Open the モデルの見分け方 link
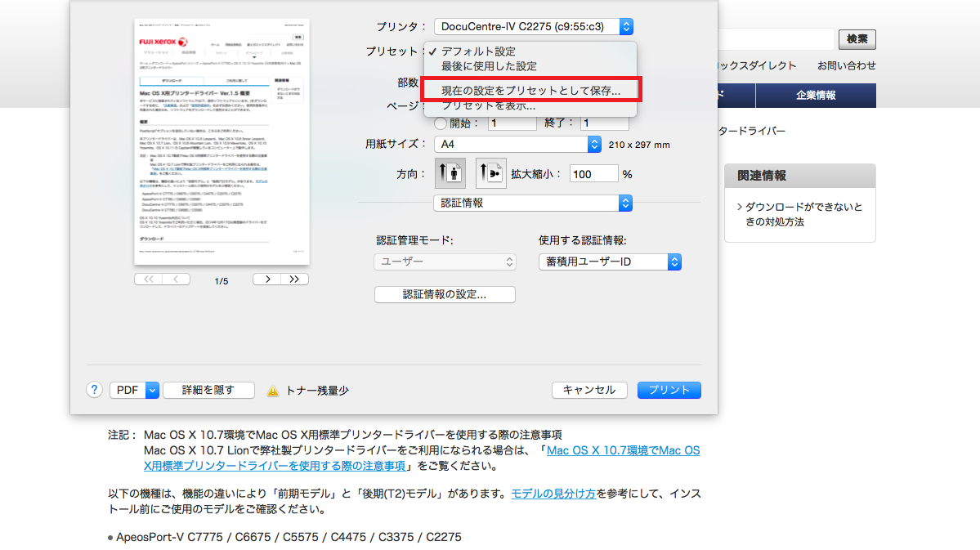This screenshot has width=980, height=550. coord(553,494)
